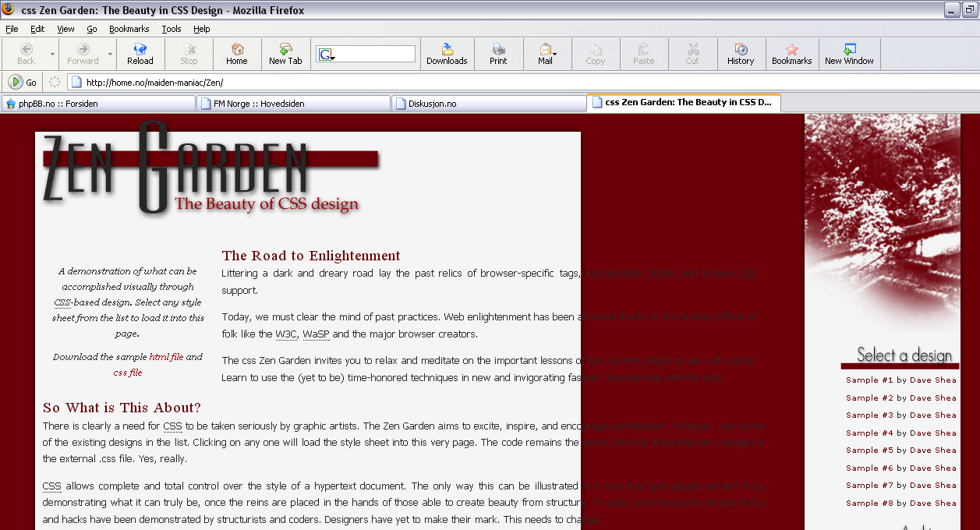Load Sample #4 design
This screenshot has height=530, width=980.
pyautogui.click(x=869, y=433)
